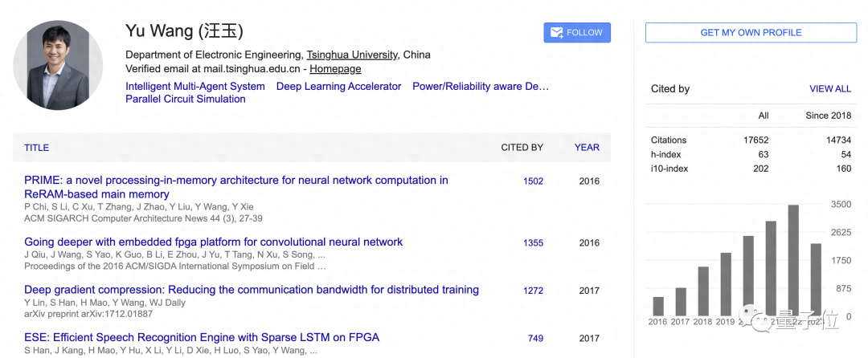View the 749 citations for ESE paper
Image resolution: width=868 pixels, height=358 pixels.
pos(535,339)
